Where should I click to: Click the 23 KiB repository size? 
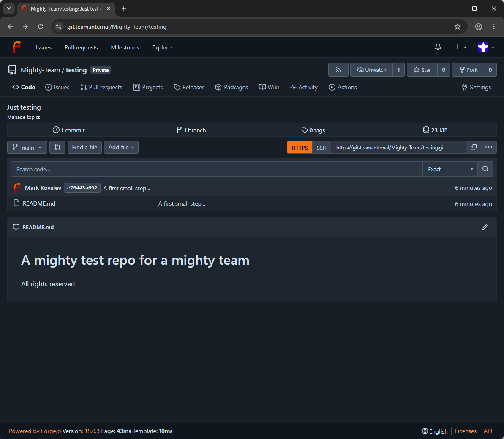pyautogui.click(x=435, y=130)
